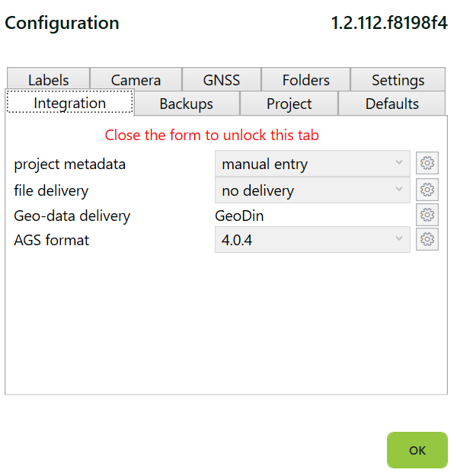This screenshot has width=457, height=476.
Task: Click the version number 1.2.112.f8198f4
Action: point(388,23)
